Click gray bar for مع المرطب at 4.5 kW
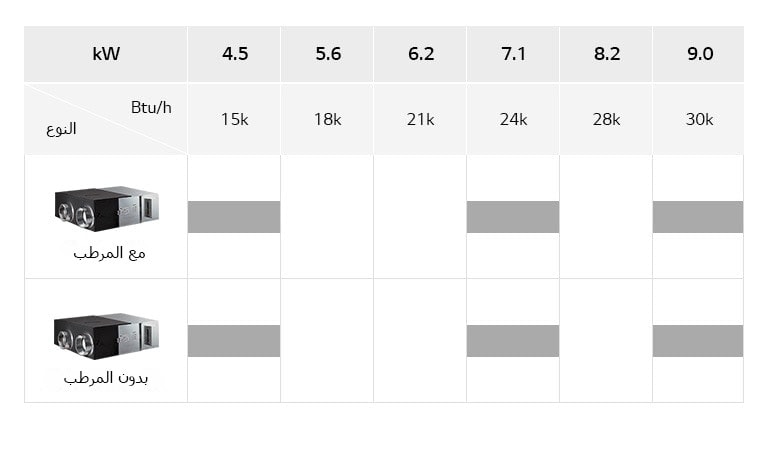The image size is (768, 463). pyautogui.click(x=234, y=217)
